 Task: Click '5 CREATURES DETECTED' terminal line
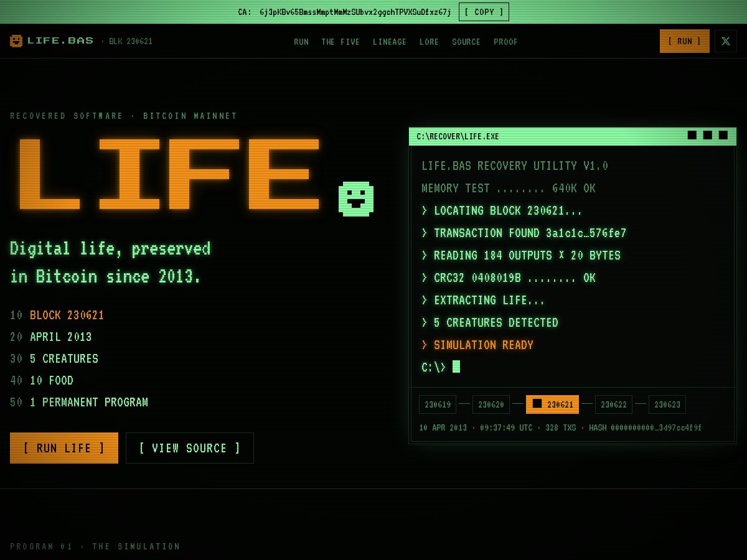click(490, 323)
